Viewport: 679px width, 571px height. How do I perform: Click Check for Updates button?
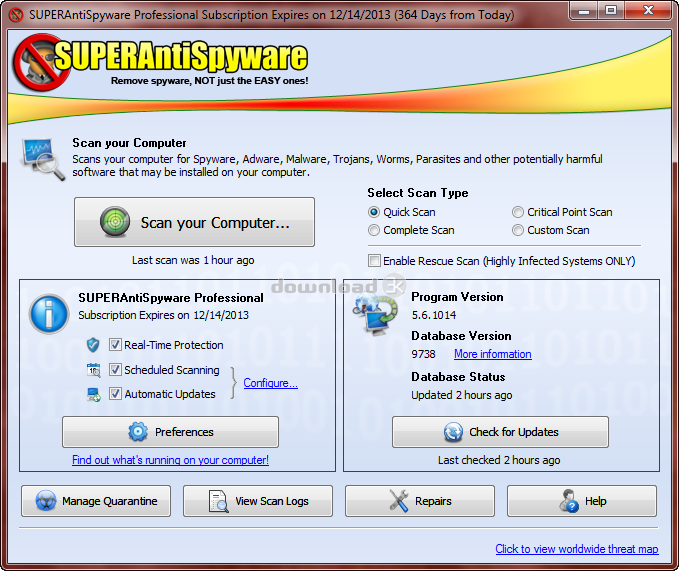(x=500, y=432)
